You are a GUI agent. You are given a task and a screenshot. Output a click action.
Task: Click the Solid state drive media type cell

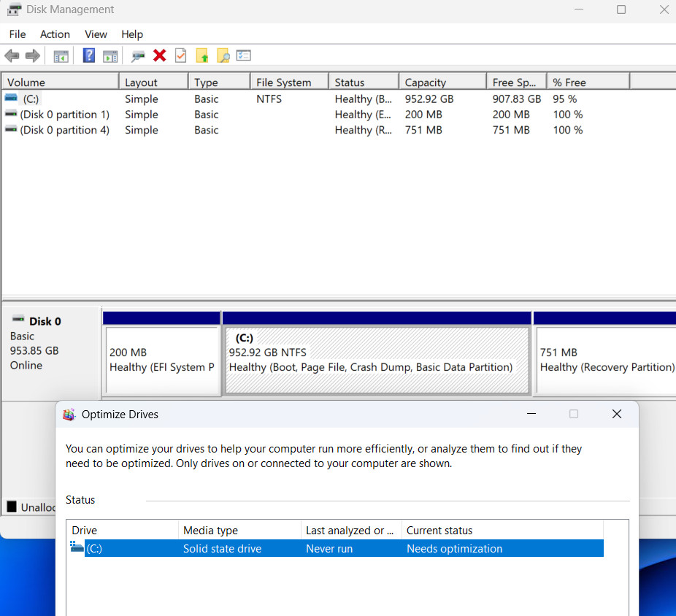click(222, 548)
